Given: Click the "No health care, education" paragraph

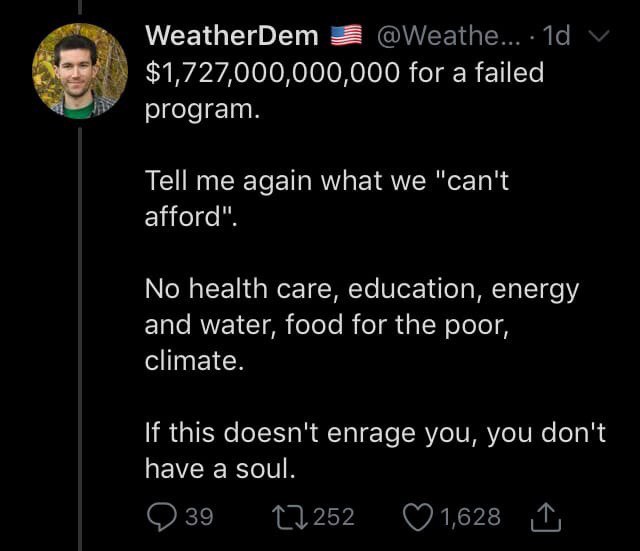Looking at the screenshot, I should (360, 324).
